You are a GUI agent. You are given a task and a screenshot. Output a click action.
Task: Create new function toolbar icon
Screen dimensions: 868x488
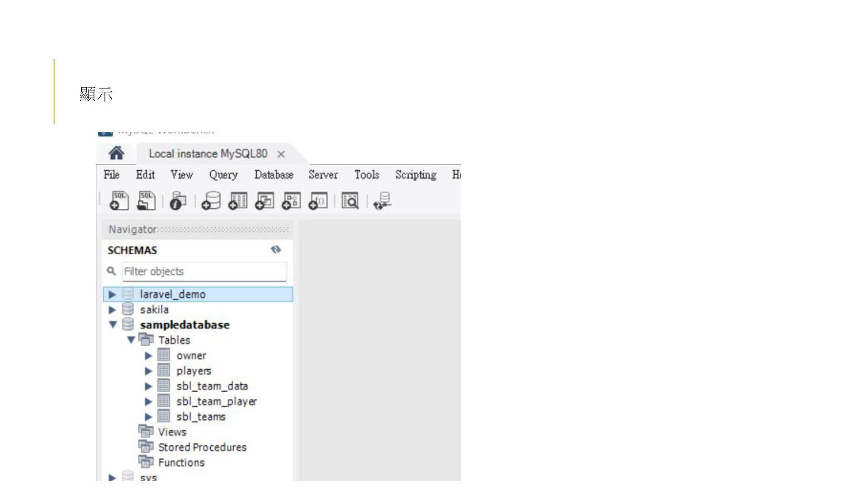318,201
